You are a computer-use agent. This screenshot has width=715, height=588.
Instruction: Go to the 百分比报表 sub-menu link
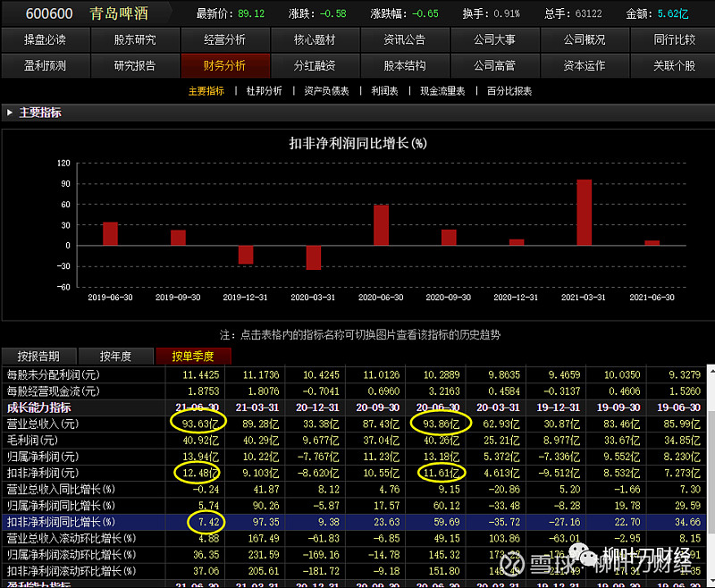[x=509, y=91]
